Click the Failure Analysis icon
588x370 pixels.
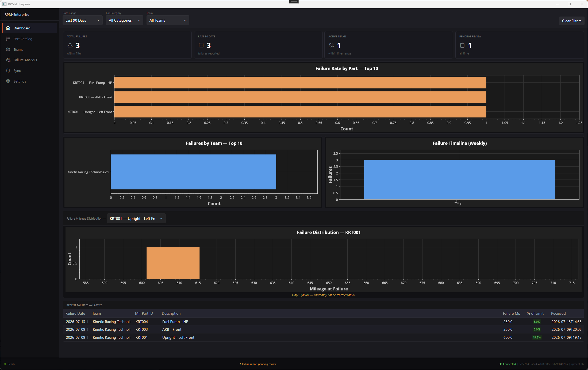[x=8, y=60]
